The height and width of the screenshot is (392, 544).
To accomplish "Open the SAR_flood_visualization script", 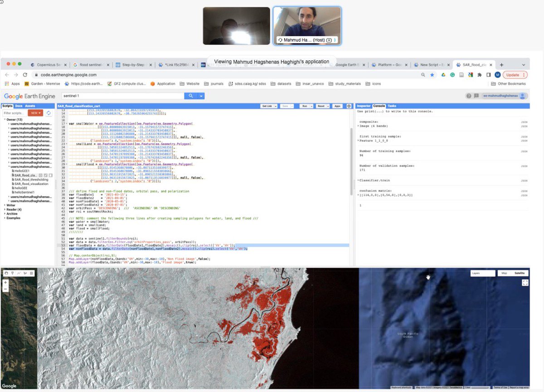I will tap(31, 184).
